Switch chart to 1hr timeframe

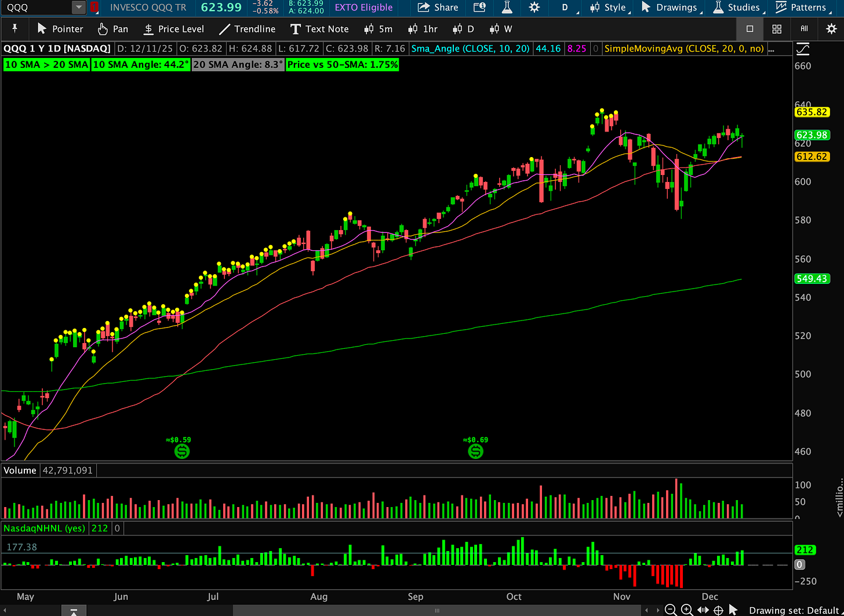423,28
